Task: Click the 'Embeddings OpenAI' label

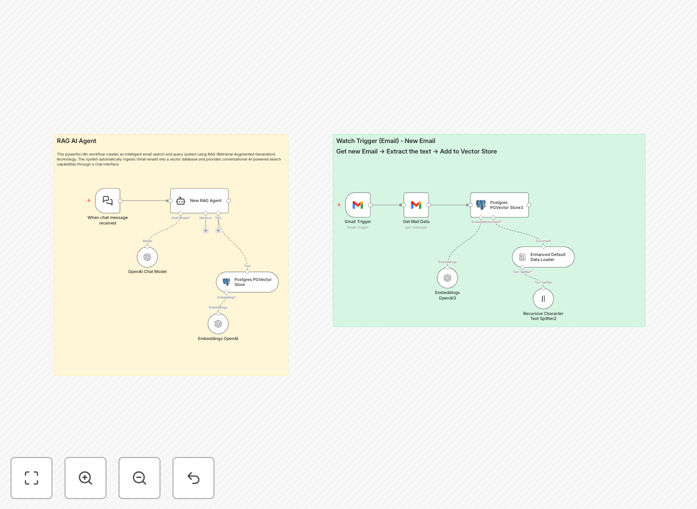Action: click(x=218, y=339)
